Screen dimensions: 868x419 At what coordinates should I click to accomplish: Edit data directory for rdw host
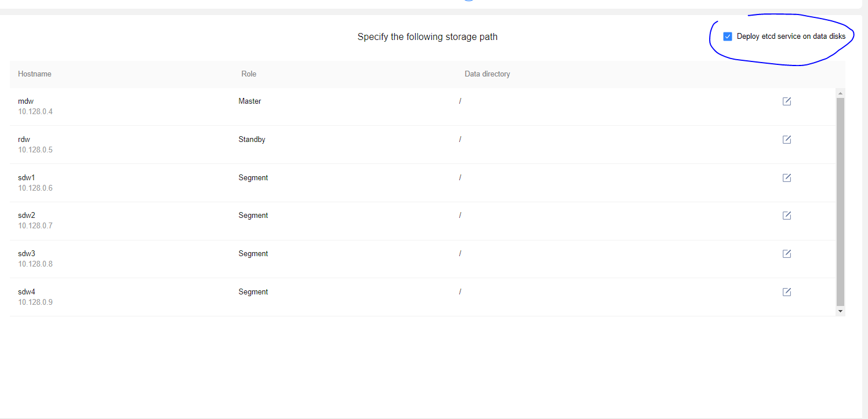786,140
